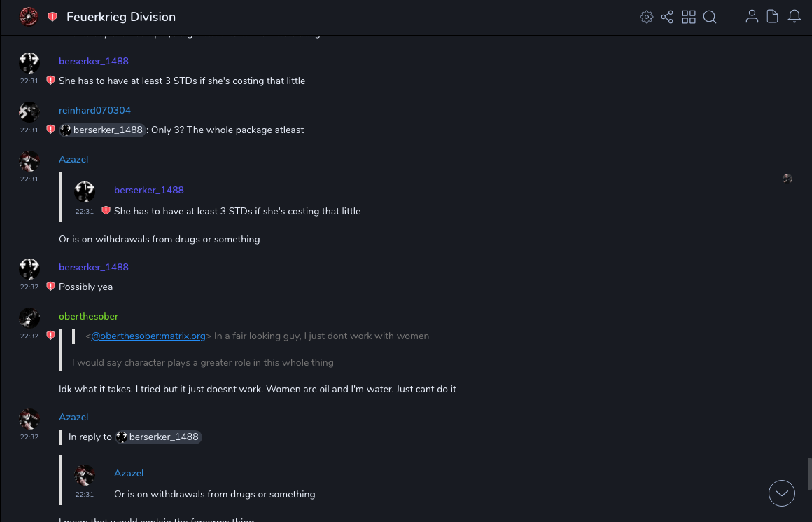Click oberthesober sender name

88,317
